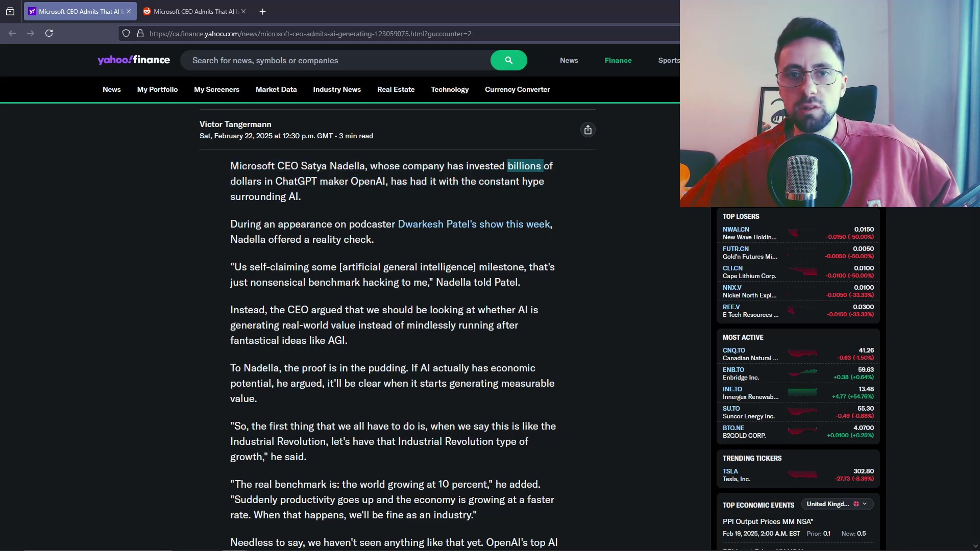Click the PPI Output Prices MM NSA event
980x551 pixels.
(x=768, y=521)
